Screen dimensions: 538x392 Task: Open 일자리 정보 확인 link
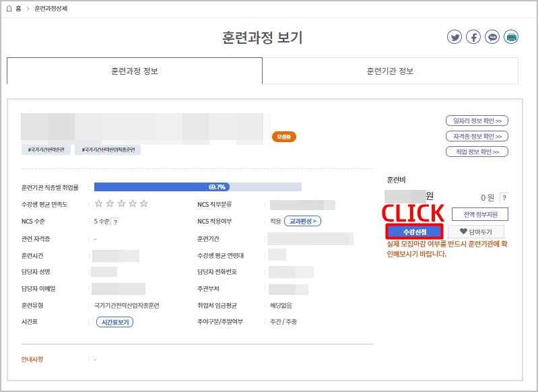pyautogui.click(x=477, y=121)
